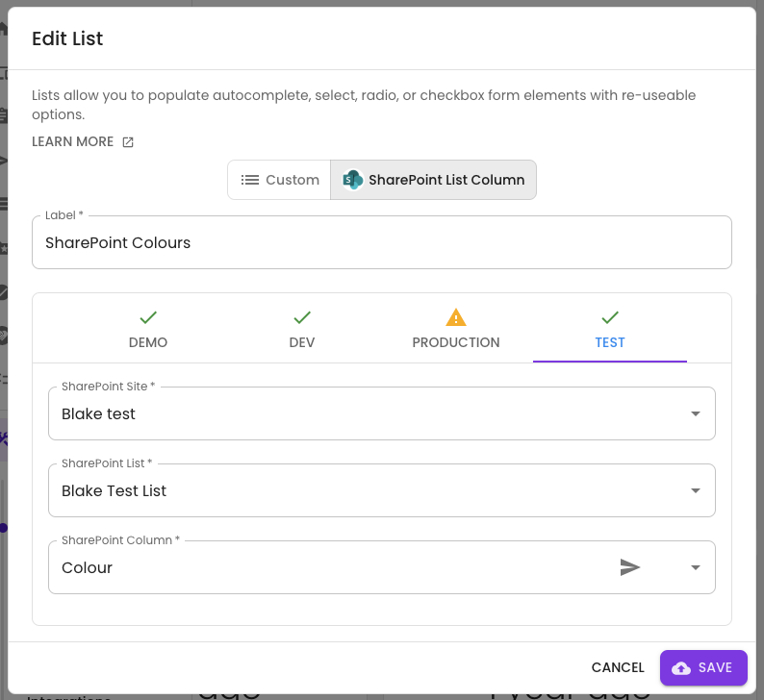Click the Label input field
The image size is (764, 700).
[x=381, y=242]
